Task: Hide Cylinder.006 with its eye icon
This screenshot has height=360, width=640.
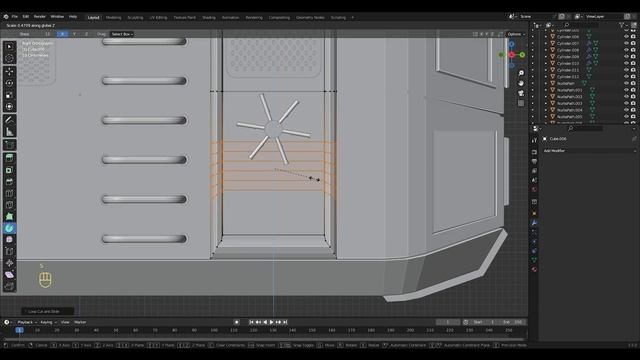Action: [627, 37]
